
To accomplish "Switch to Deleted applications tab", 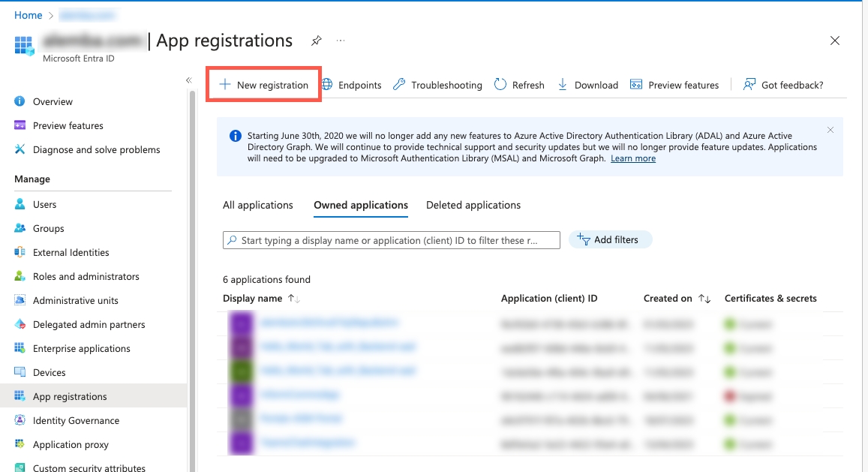I will point(473,205).
